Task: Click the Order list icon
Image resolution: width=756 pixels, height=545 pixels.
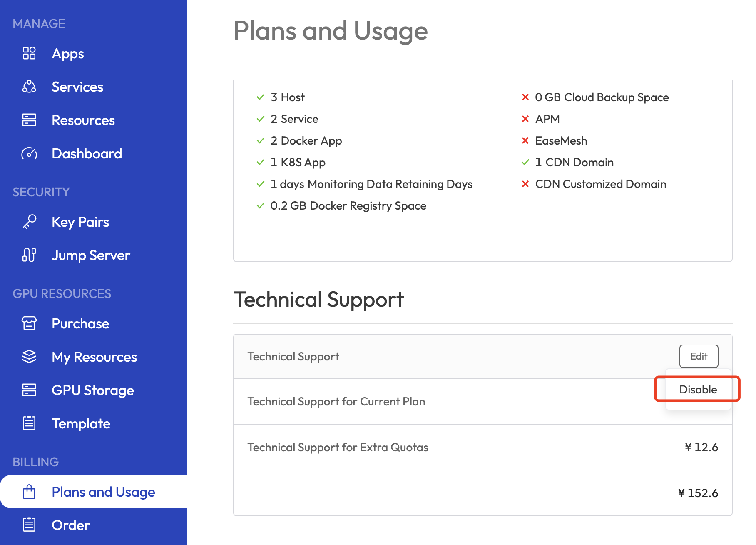Action: tap(29, 525)
